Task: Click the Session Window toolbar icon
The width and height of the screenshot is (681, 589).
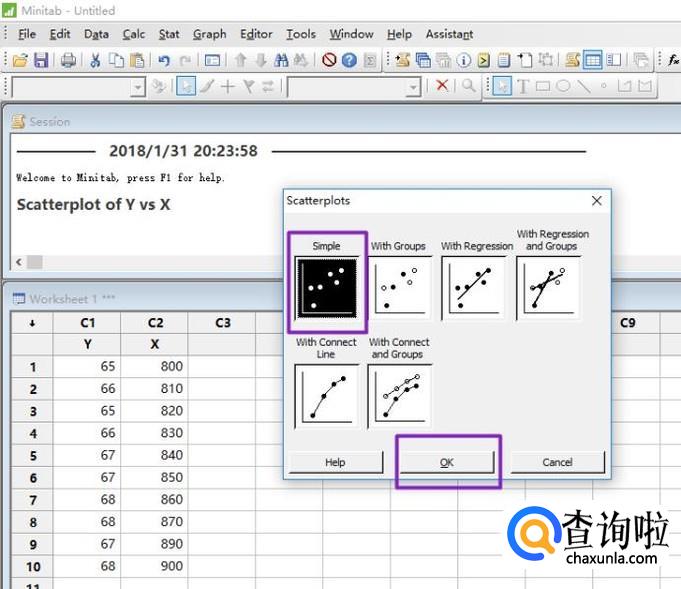Action: [403, 60]
